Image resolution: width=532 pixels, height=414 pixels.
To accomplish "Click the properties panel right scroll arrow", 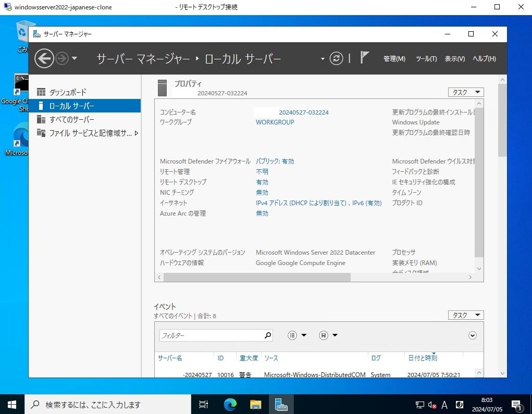I will pyautogui.click(x=470, y=278).
